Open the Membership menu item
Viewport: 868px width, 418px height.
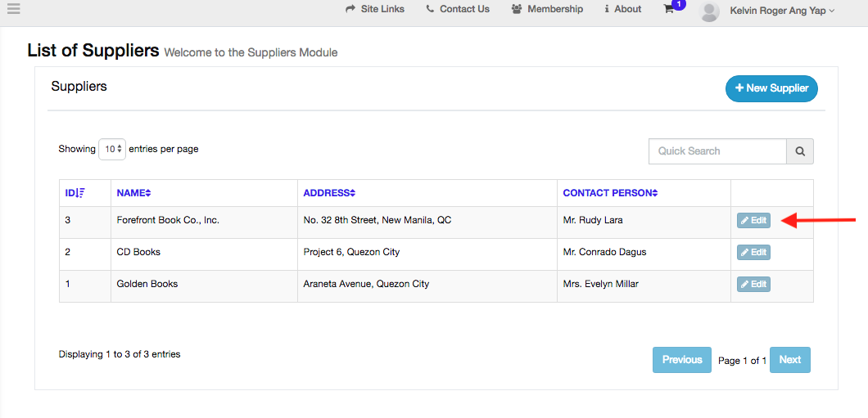[x=547, y=9]
